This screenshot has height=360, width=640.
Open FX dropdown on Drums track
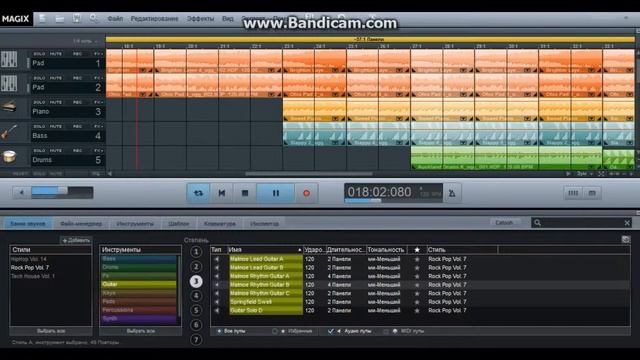pos(98,151)
